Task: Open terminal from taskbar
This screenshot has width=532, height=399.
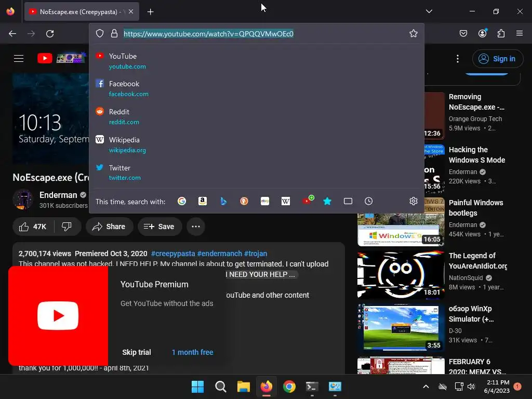Action: pyautogui.click(x=312, y=387)
